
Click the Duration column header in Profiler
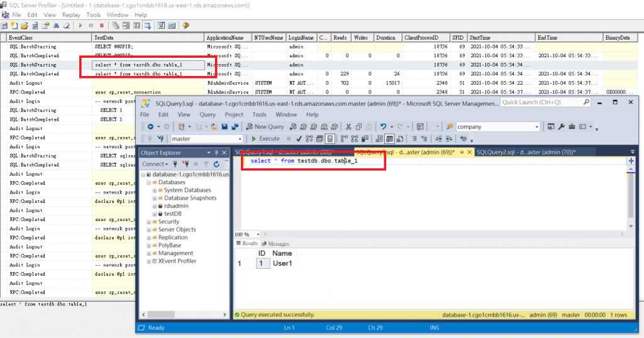pos(387,37)
